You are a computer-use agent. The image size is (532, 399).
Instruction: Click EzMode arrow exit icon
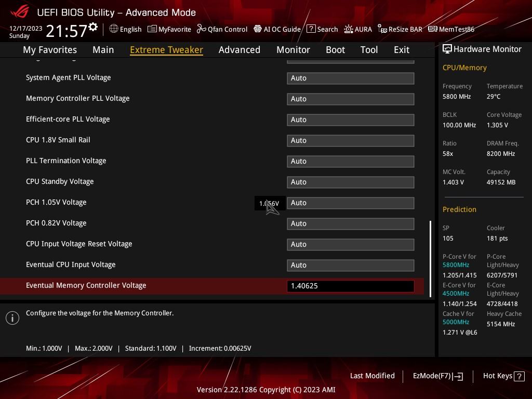(458, 376)
